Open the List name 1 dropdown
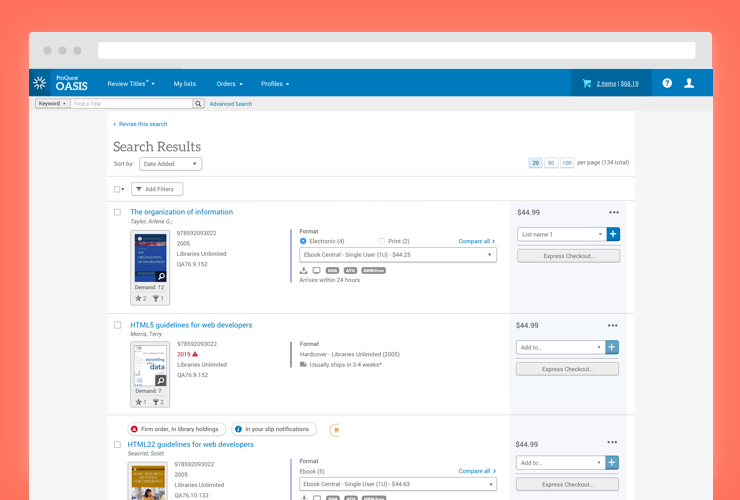The image size is (740, 500). (x=562, y=234)
